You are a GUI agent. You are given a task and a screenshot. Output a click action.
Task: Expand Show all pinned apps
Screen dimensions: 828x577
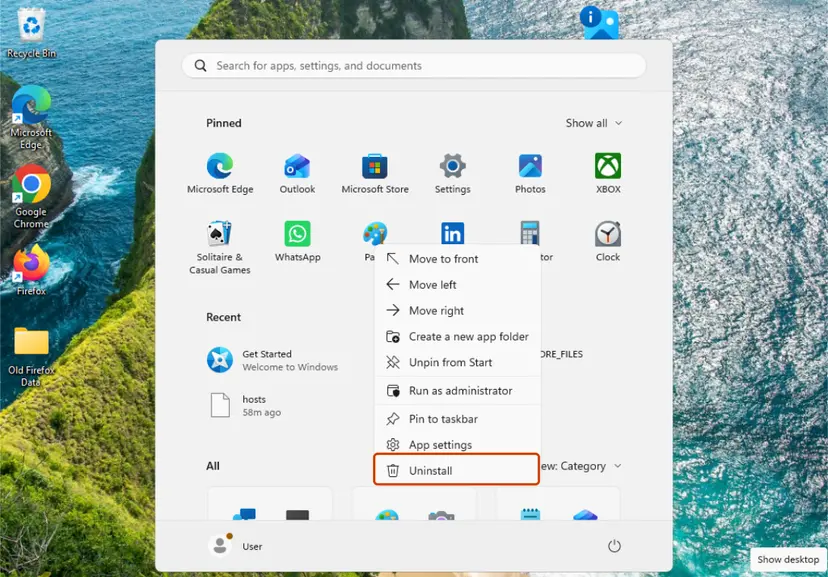click(594, 123)
